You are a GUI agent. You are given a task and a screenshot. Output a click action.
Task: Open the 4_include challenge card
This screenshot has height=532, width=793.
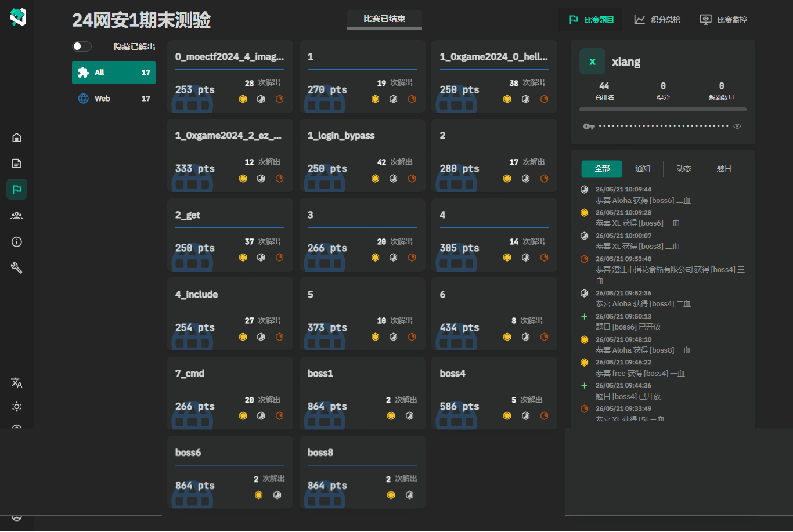[230, 314]
